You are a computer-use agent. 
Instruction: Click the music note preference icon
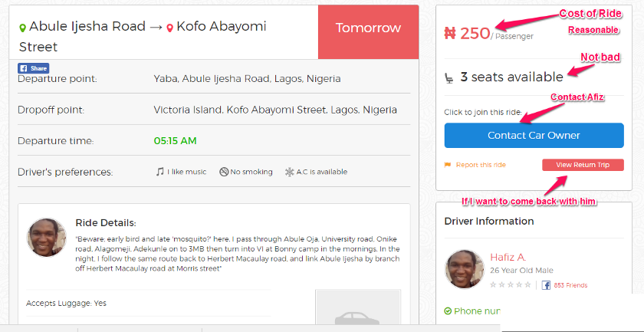tap(159, 172)
